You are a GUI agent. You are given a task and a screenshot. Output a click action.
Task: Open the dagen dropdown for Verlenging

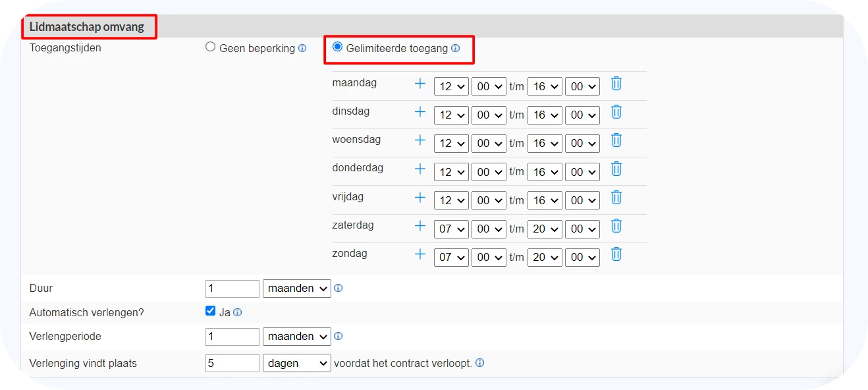[x=296, y=363]
